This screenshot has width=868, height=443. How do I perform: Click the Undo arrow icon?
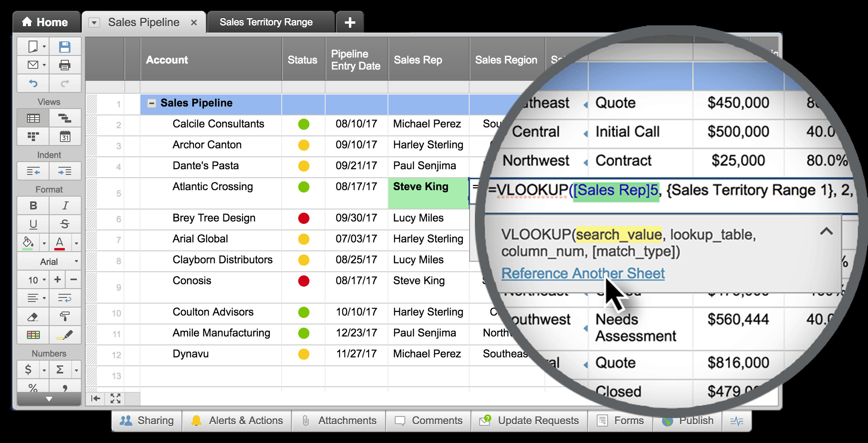point(33,83)
